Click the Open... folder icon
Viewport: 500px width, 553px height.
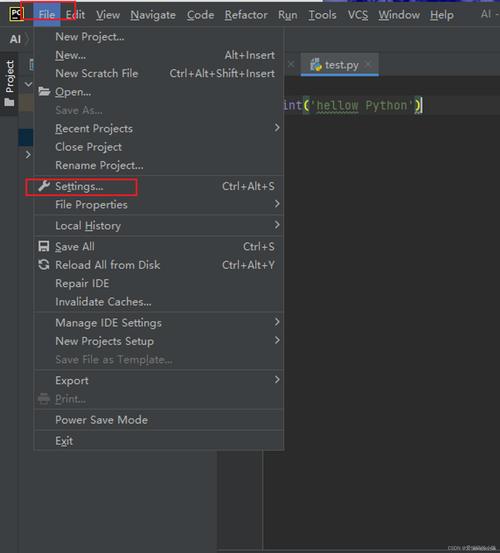click(44, 91)
